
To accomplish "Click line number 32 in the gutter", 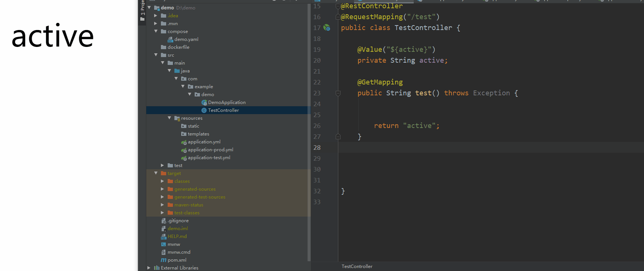I will (x=317, y=191).
